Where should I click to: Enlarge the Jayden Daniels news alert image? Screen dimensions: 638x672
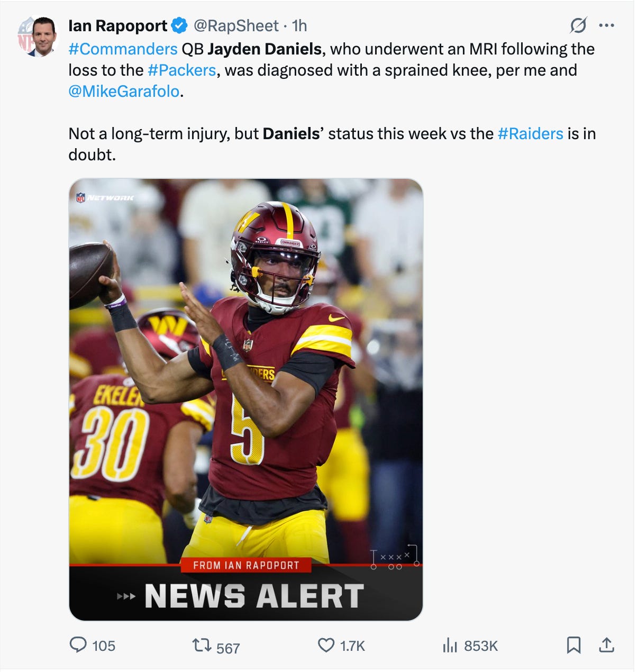click(x=246, y=399)
